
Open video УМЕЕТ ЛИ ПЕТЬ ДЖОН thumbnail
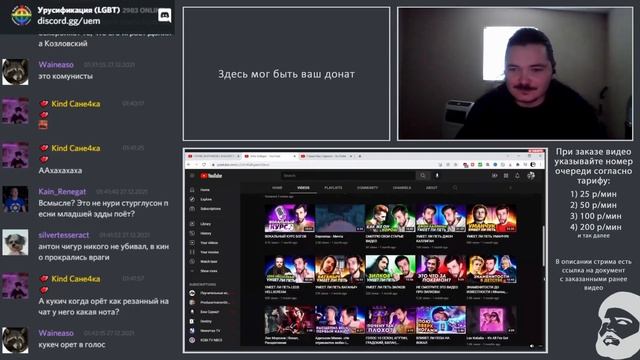click(441, 218)
